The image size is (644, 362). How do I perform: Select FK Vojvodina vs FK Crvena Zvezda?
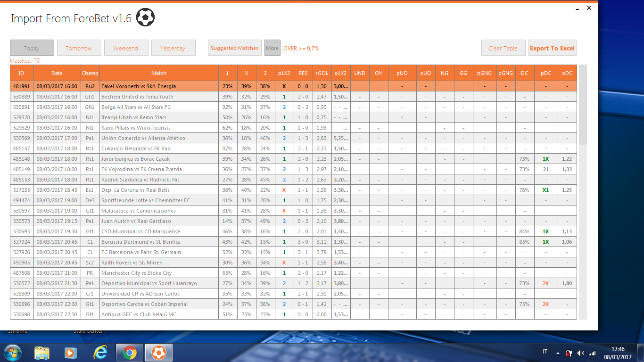pyautogui.click(x=293, y=169)
